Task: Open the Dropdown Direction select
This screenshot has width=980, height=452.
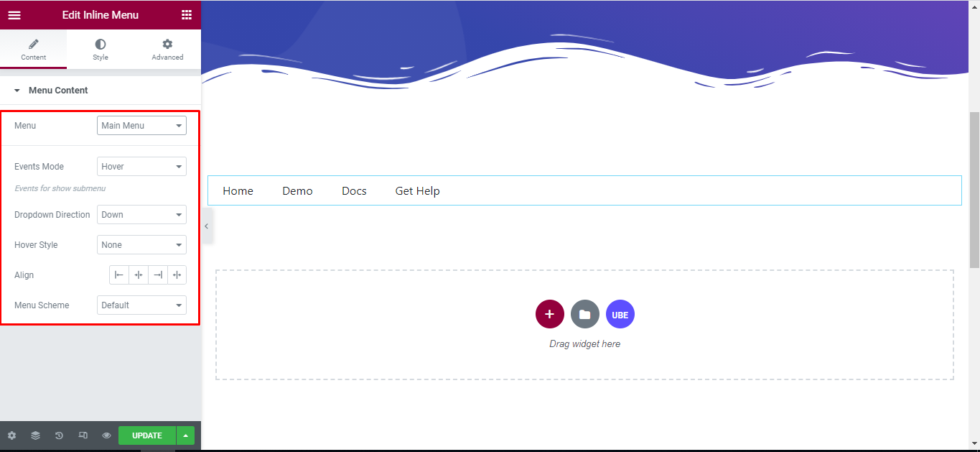Action: pyautogui.click(x=141, y=215)
